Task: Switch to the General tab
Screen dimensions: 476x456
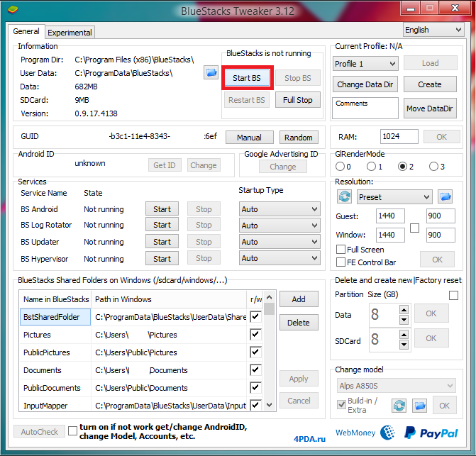Action: [26, 31]
